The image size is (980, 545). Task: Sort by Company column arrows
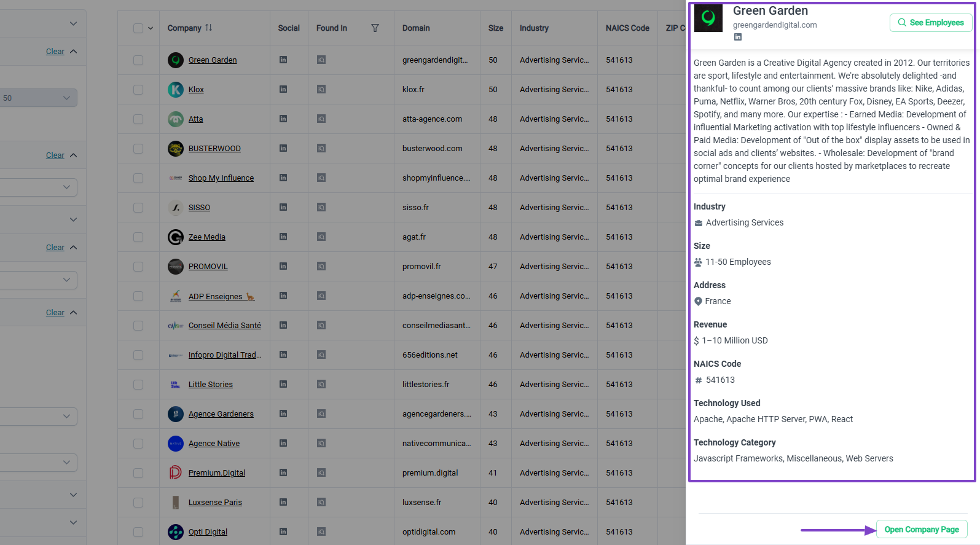click(x=209, y=28)
